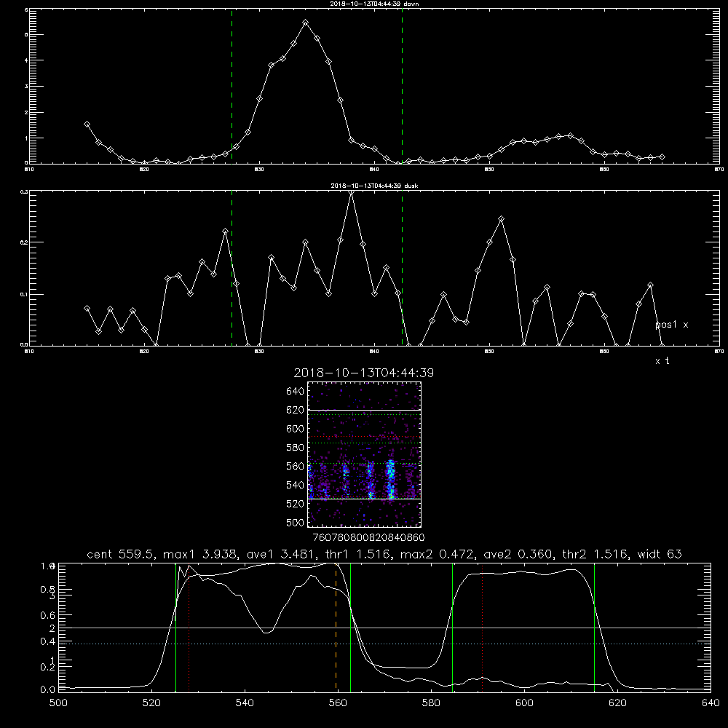
Task: Click the 'pos1 x' label
Action: coord(671,325)
